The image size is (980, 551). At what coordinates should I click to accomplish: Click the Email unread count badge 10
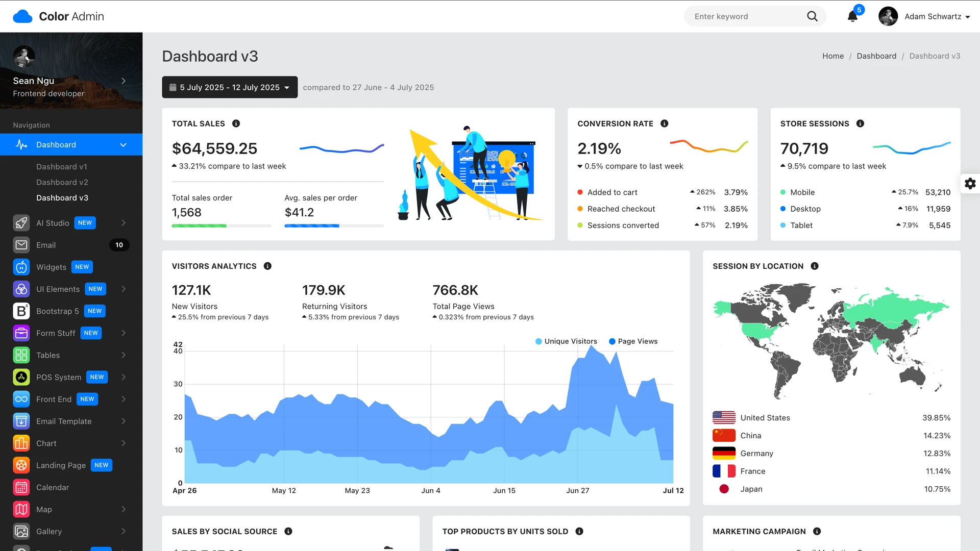coord(119,245)
